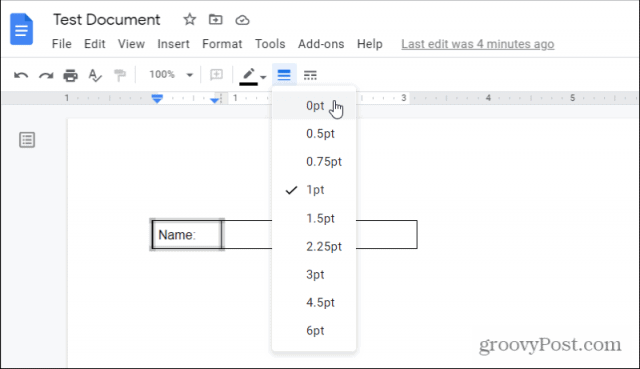This screenshot has width=640, height=369.
Task: Open the move to folder icon
Action: pyautogui.click(x=216, y=19)
